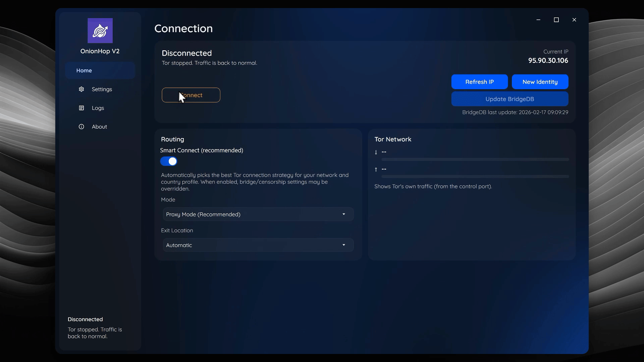
Task: Open the Proxy Mode dropdown
Action: 258,214
